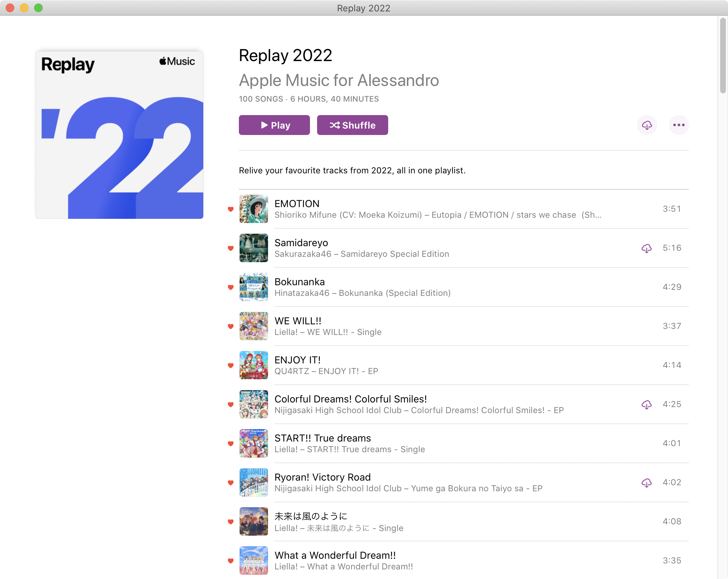The width and height of the screenshot is (728, 579).
Task: Unlove the track 未来は風のように
Action: pyautogui.click(x=231, y=521)
